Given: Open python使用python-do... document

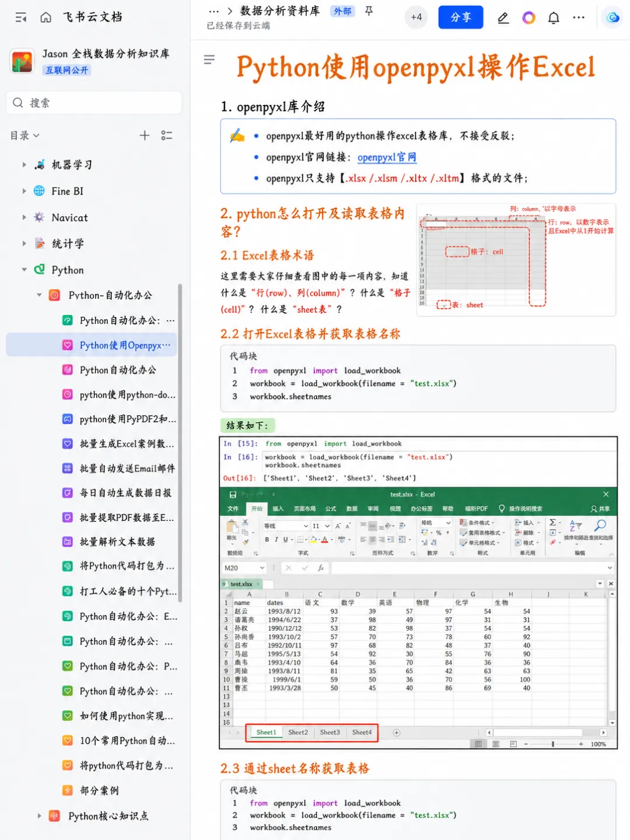Looking at the screenshot, I should click(127, 395).
